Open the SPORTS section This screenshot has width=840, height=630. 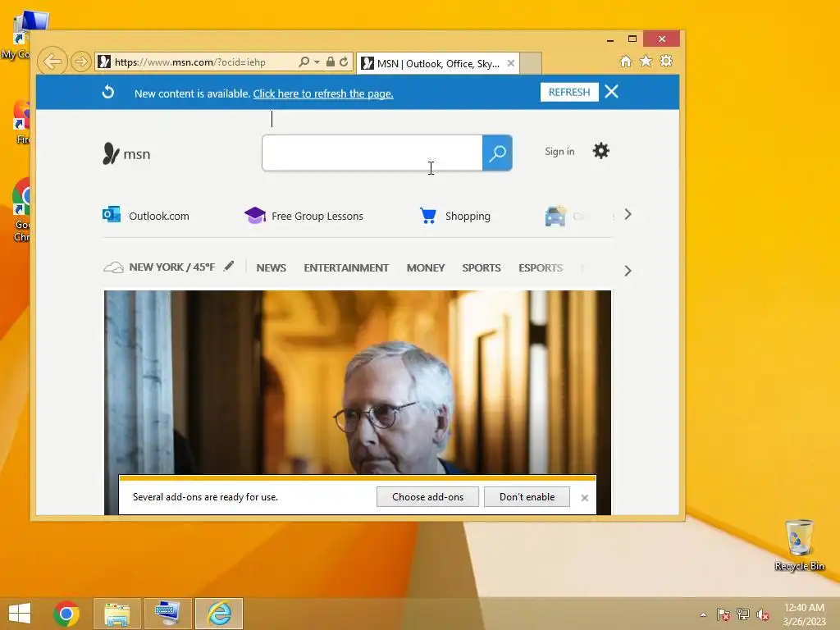(481, 268)
